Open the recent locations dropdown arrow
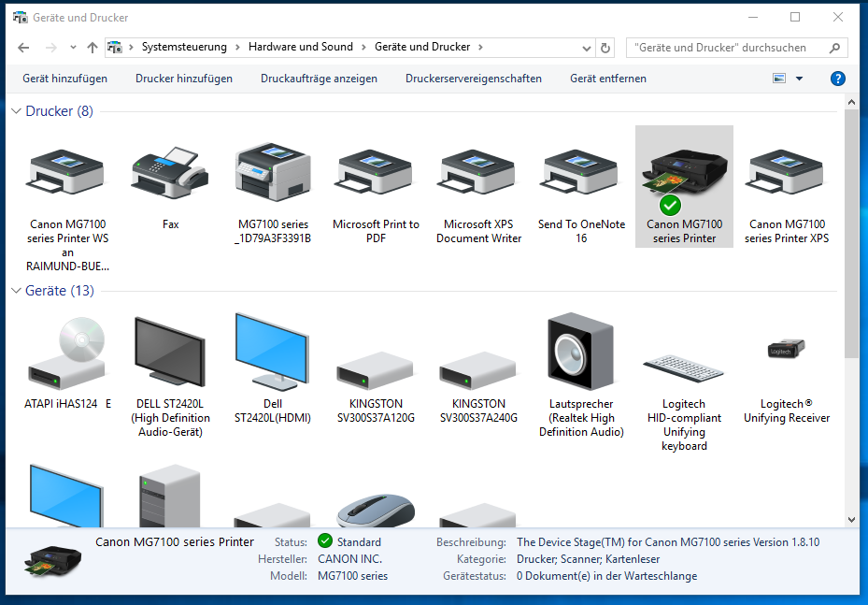The image size is (868, 605). (x=73, y=48)
